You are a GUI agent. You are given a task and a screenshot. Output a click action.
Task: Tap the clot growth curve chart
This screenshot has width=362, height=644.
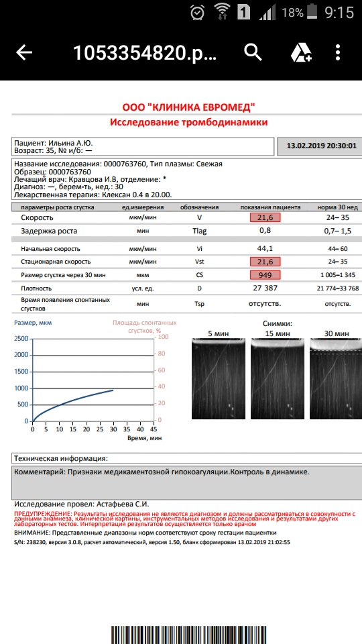[93, 380]
